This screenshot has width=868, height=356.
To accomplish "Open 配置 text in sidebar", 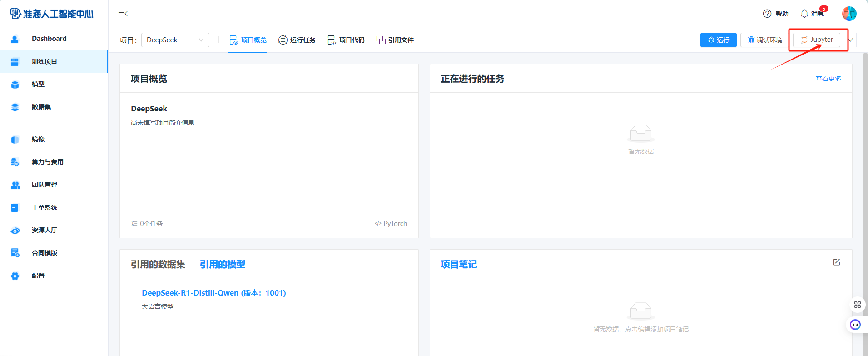I will pyautogui.click(x=38, y=276).
